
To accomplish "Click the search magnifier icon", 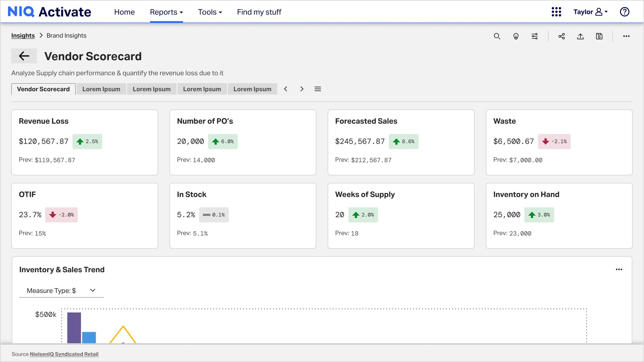I will tap(497, 36).
